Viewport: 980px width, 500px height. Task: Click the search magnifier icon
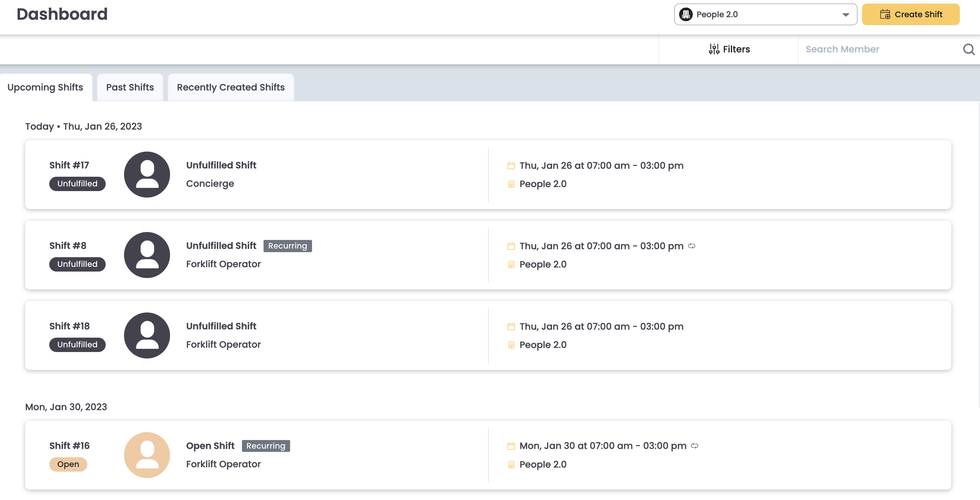(x=968, y=49)
